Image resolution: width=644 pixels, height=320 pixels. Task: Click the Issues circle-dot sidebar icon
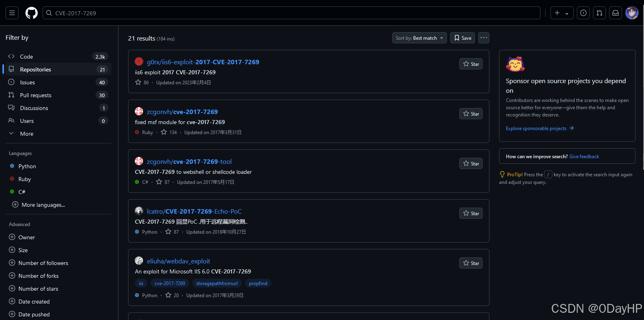click(11, 82)
